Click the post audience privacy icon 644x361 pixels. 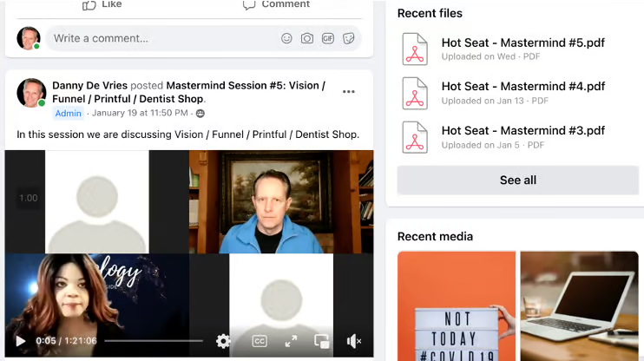coord(200,114)
